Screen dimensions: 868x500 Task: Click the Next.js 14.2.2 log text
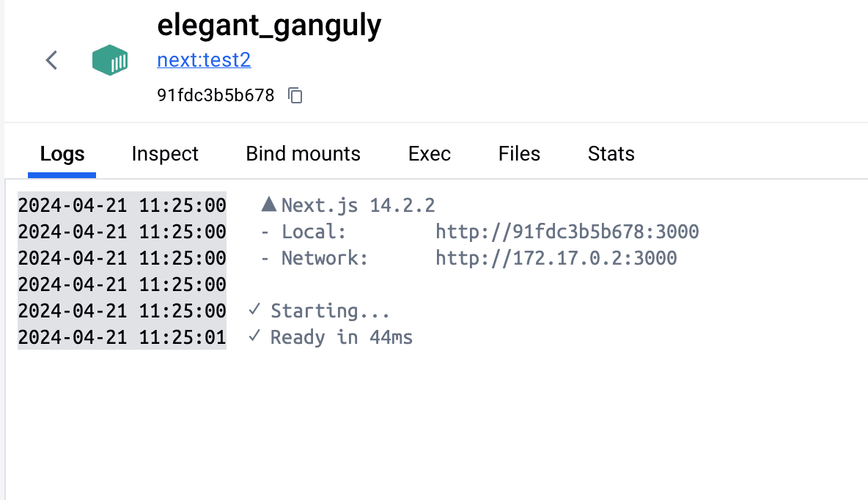coord(358,205)
